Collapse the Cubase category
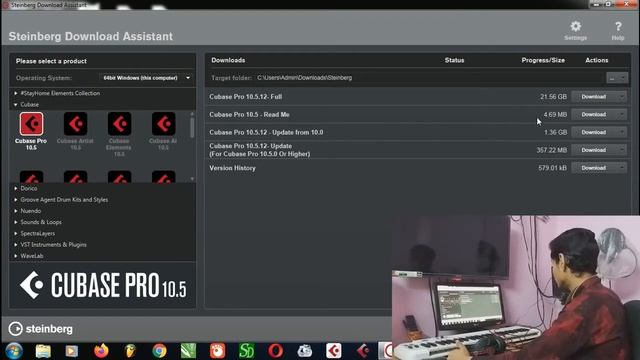The height and width of the screenshot is (360, 640). pyautogui.click(x=16, y=105)
